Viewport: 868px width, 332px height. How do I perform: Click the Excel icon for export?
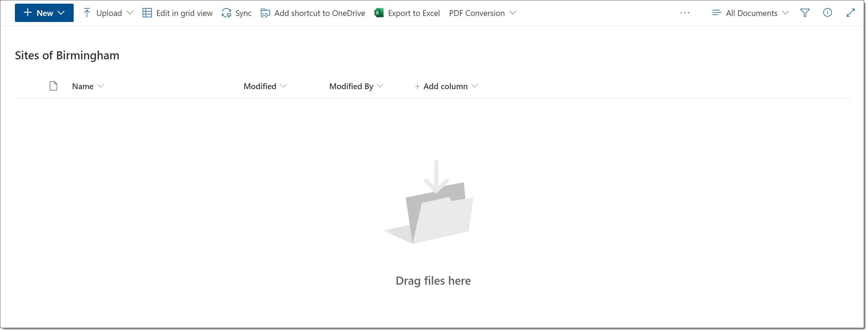[379, 13]
